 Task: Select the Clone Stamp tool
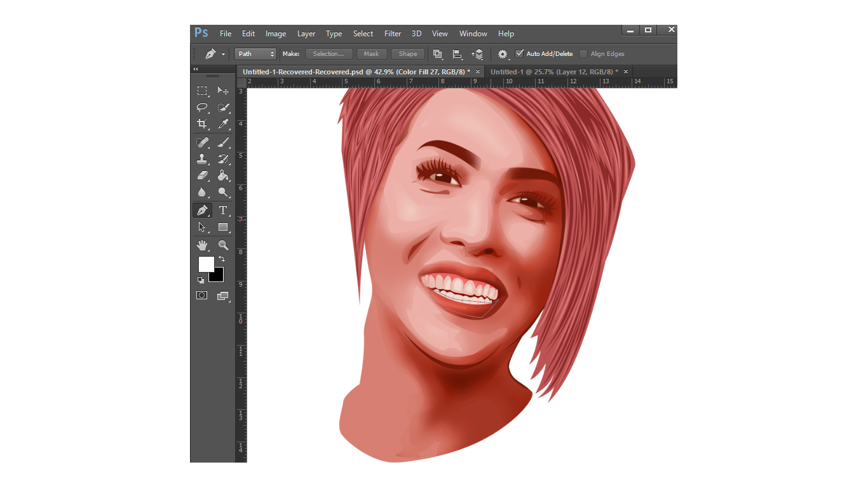coord(202,159)
